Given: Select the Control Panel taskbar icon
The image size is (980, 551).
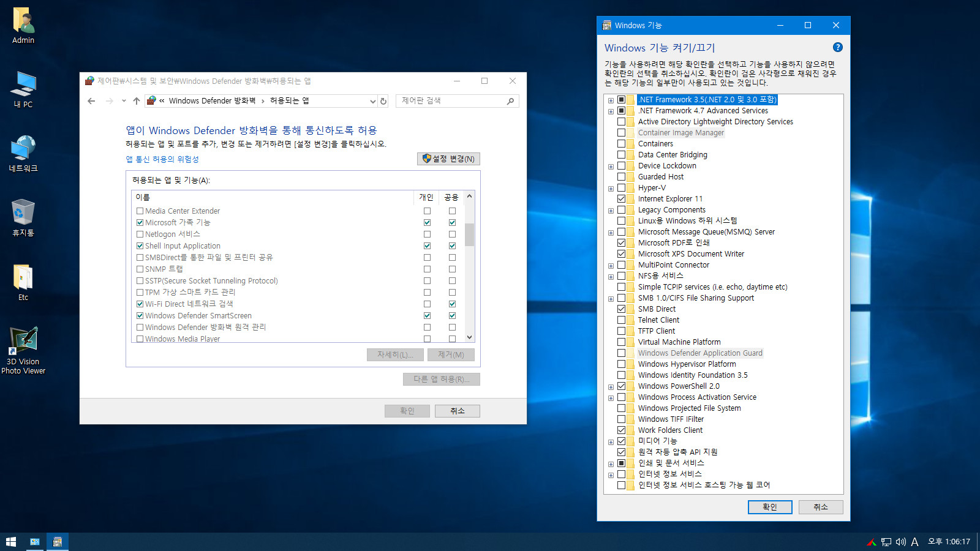Looking at the screenshot, I should (35, 542).
